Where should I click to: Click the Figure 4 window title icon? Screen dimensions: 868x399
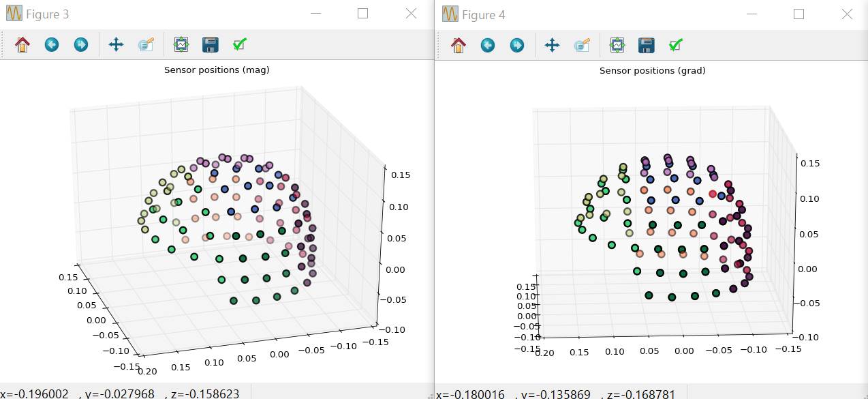450,14
